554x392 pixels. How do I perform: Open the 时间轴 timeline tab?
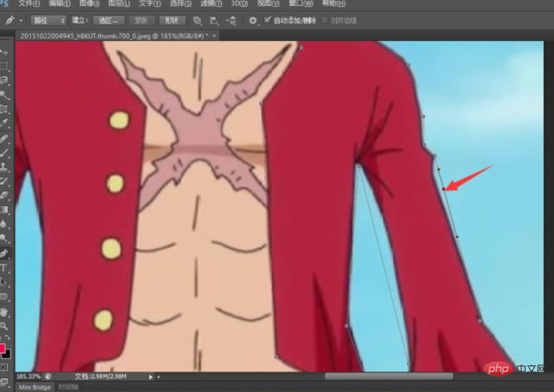pos(68,388)
